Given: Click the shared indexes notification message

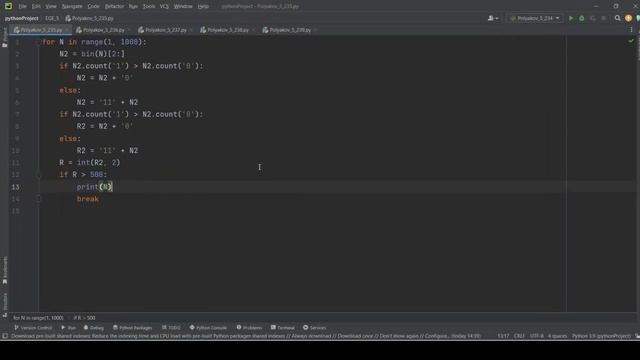Looking at the screenshot, I should point(246,336).
